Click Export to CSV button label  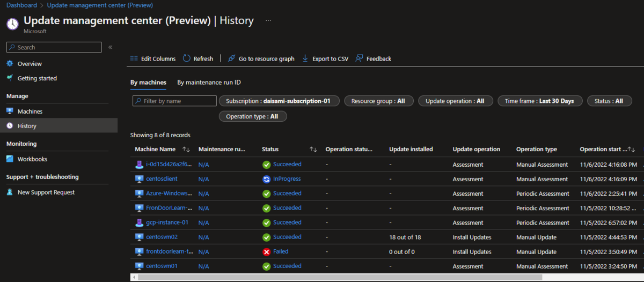pos(330,59)
